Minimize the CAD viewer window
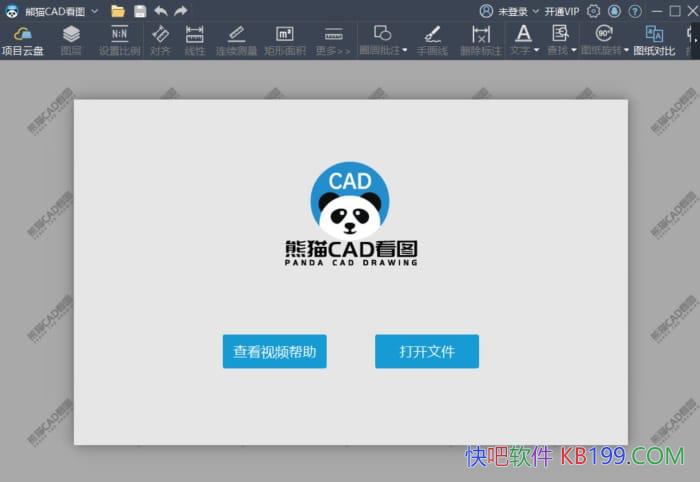The image size is (700, 482). point(657,11)
